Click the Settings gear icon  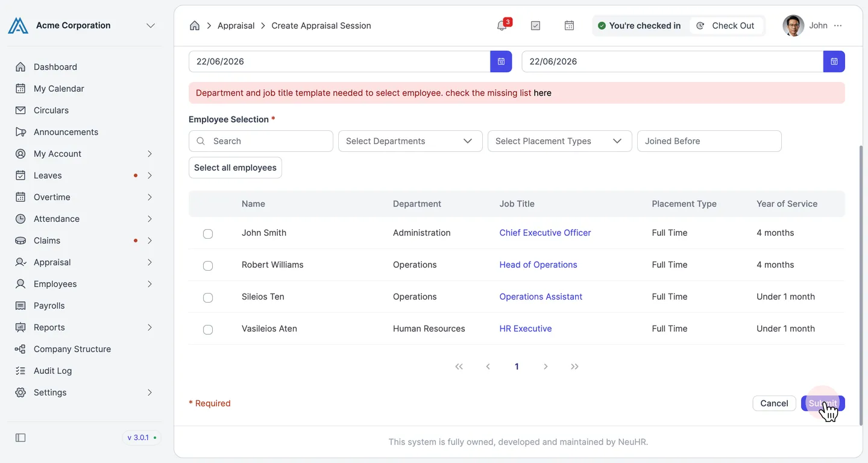point(20,392)
